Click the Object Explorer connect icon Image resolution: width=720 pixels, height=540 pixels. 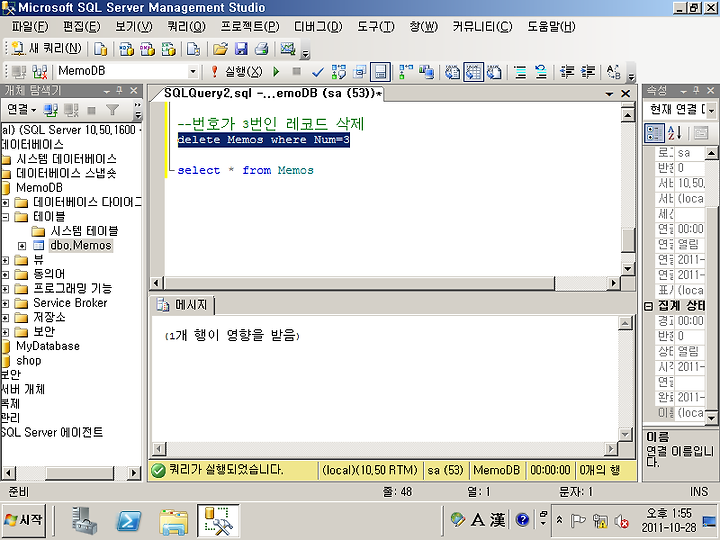click(x=51, y=110)
